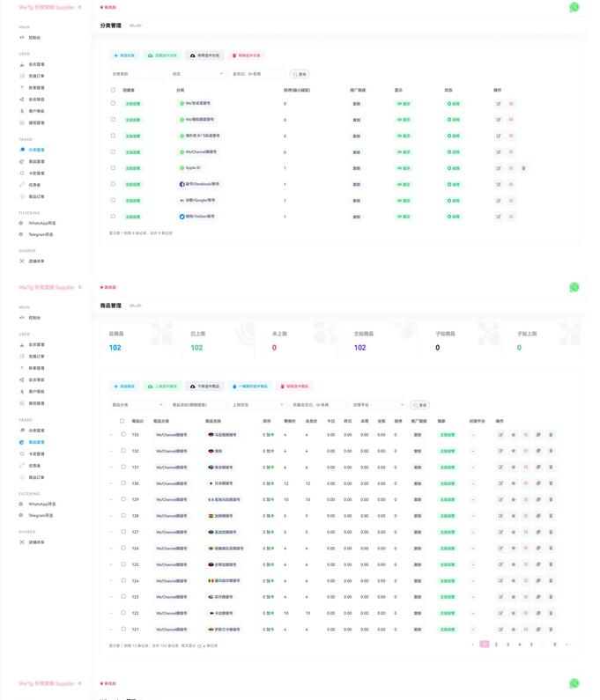This screenshot has height=700, width=600.
Task: Click the edit icon in the Apple ID row
Action: (499, 167)
